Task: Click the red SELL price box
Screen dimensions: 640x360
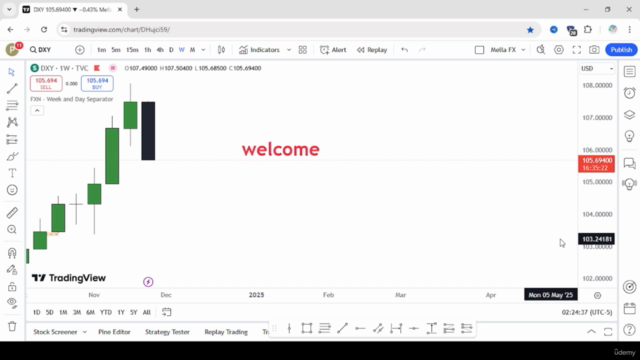Action: point(46,83)
